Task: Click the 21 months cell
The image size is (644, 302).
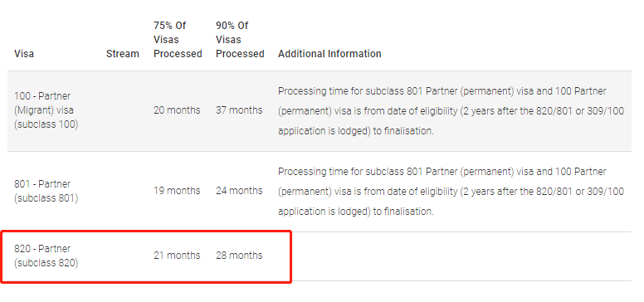Action: [x=177, y=256]
